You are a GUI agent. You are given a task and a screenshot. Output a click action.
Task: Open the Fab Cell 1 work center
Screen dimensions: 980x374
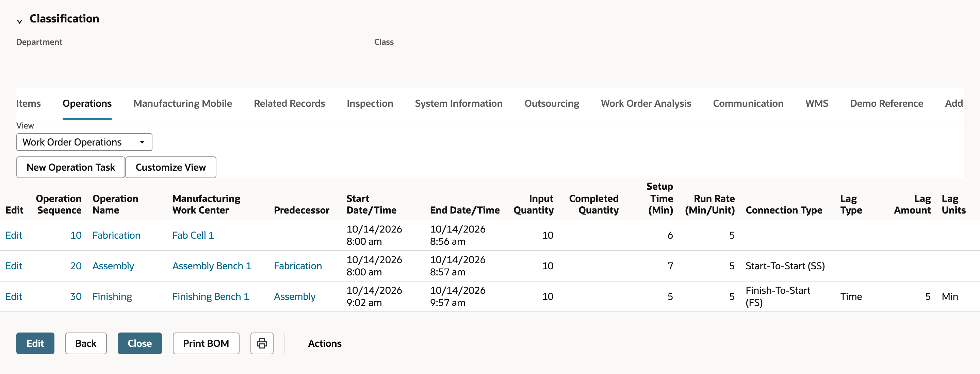point(193,235)
